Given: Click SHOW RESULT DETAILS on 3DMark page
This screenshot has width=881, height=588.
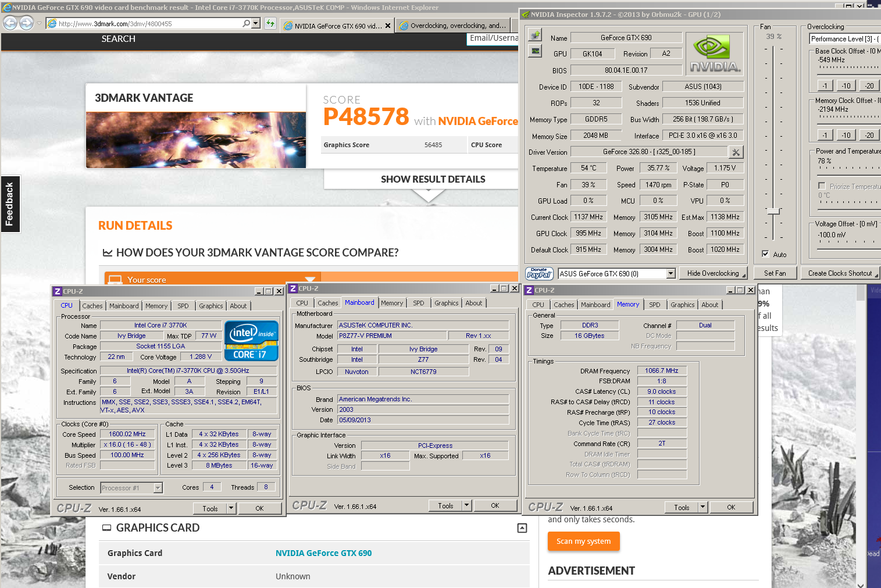Looking at the screenshot, I should pos(433,179).
